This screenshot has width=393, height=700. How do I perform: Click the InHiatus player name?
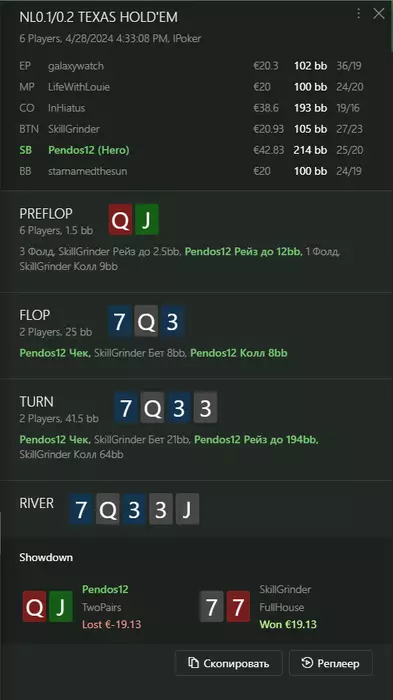point(67,108)
